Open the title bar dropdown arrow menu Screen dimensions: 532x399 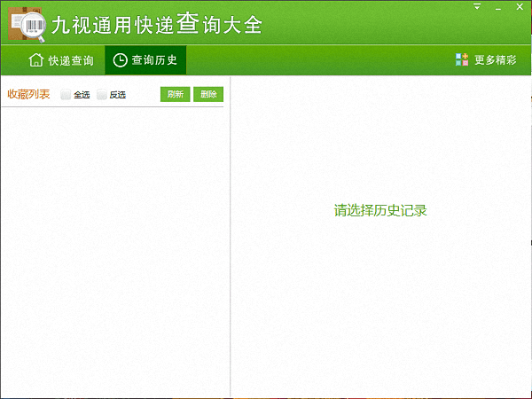478,7
